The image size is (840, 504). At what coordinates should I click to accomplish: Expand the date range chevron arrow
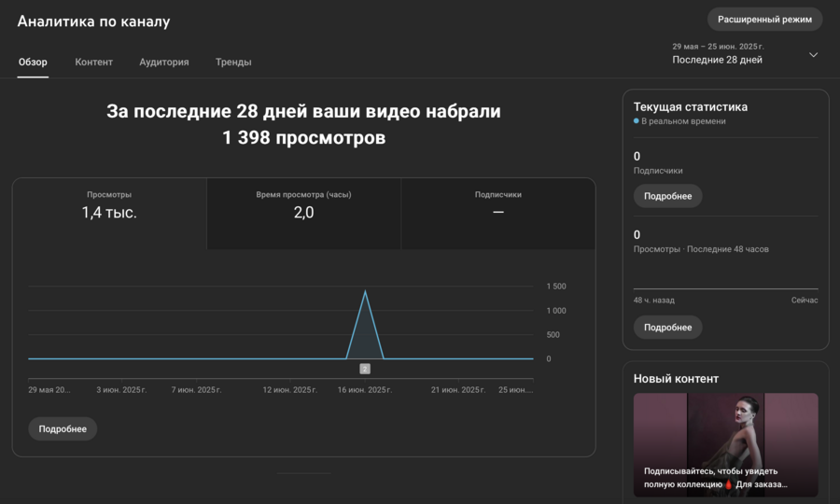pyautogui.click(x=813, y=54)
